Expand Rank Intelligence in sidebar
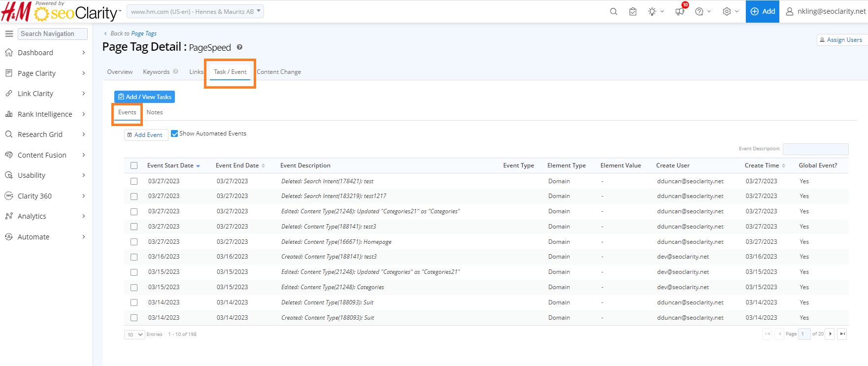The image size is (868, 366). (45, 114)
